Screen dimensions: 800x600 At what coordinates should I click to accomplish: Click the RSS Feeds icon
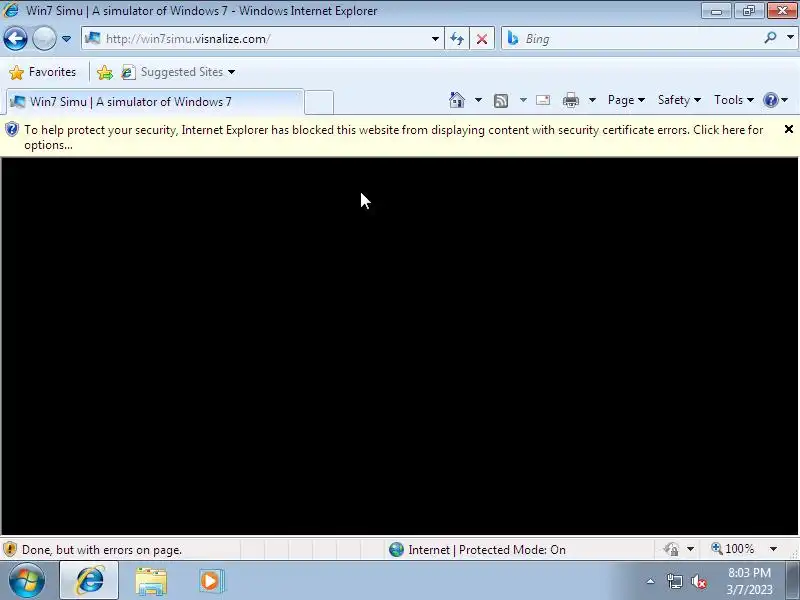point(501,101)
